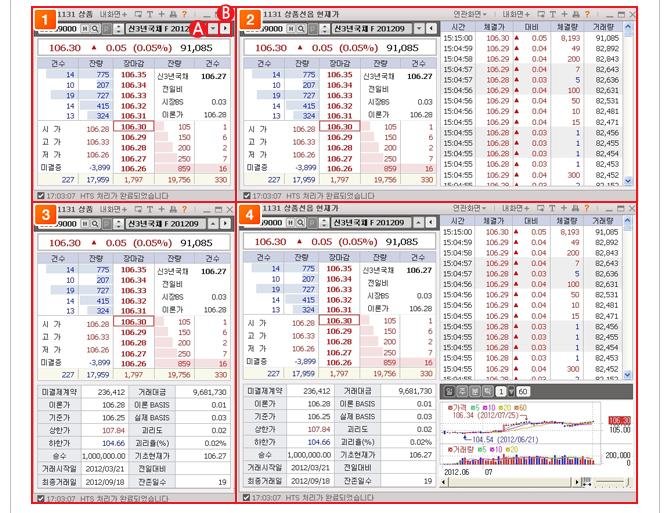Viewport: 670px width, 513px height.
Task: Collapse side panel arrow in top-right window
Action: pos(431,29)
